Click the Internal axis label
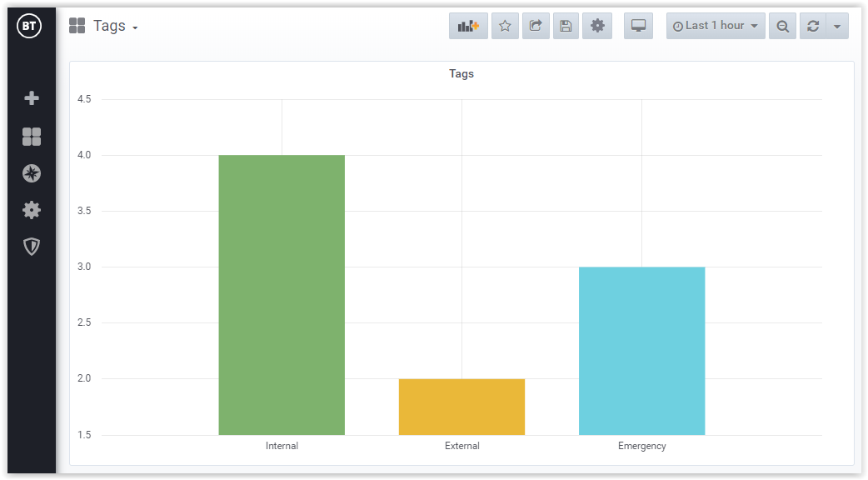 click(282, 446)
